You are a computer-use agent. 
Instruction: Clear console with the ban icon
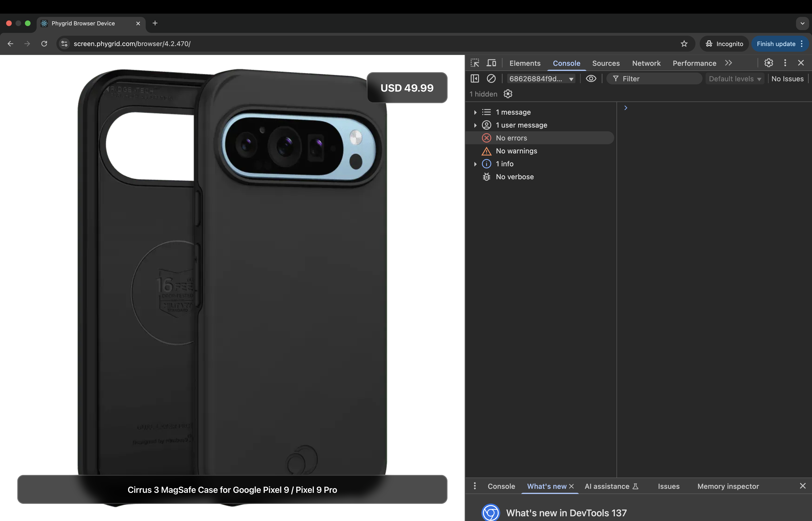[x=491, y=78]
